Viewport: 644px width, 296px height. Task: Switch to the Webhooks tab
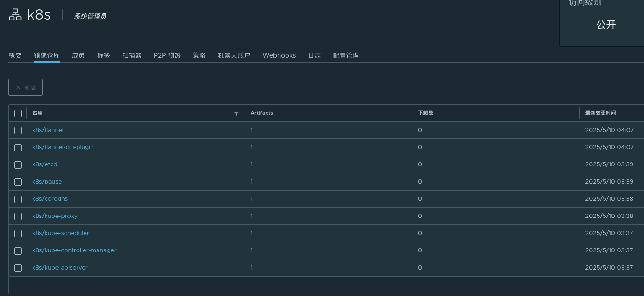(279, 55)
